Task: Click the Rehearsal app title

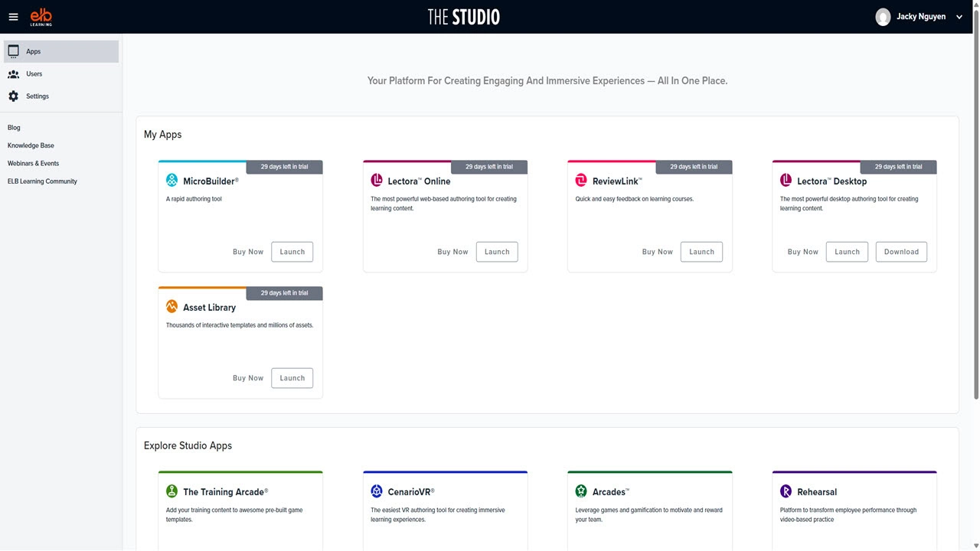Action: 817,492
